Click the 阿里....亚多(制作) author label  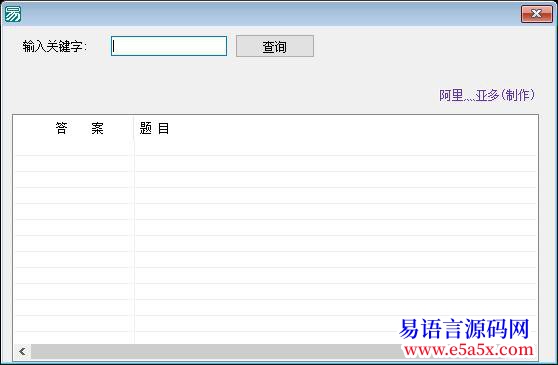[x=486, y=95]
